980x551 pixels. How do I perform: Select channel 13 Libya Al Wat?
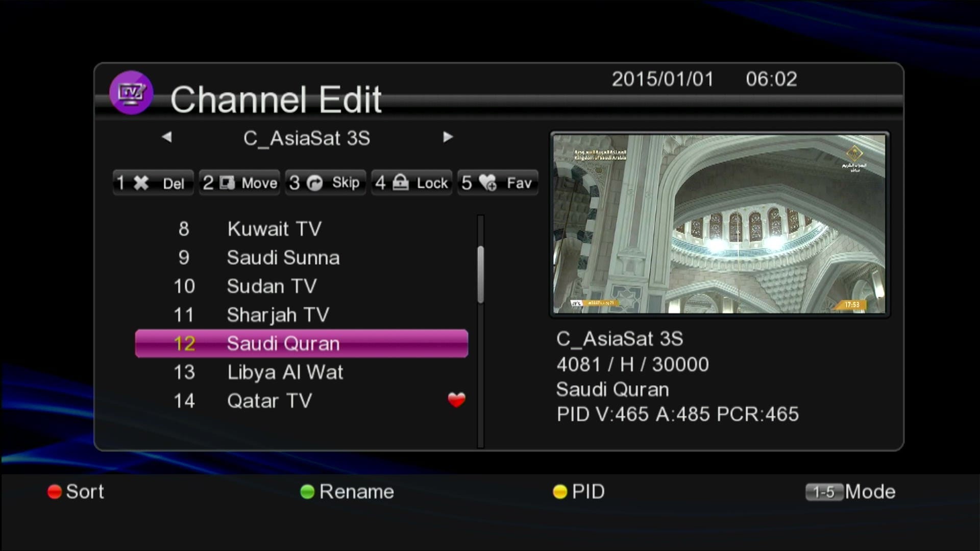284,372
